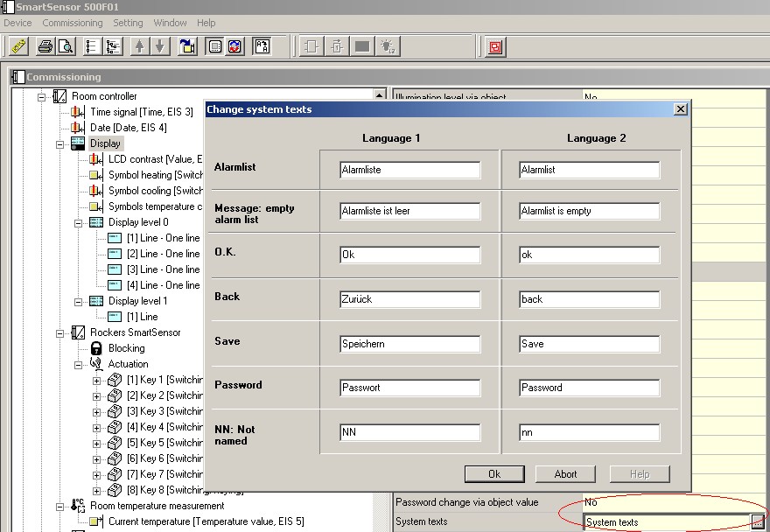Confirm the dialog with the Ok button

coord(493,474)
